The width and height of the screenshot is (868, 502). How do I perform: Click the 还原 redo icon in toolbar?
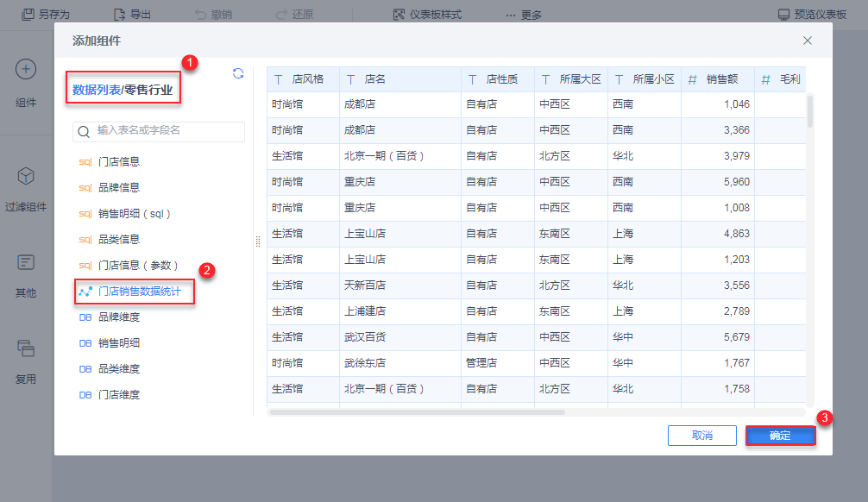tap(282, 15)
